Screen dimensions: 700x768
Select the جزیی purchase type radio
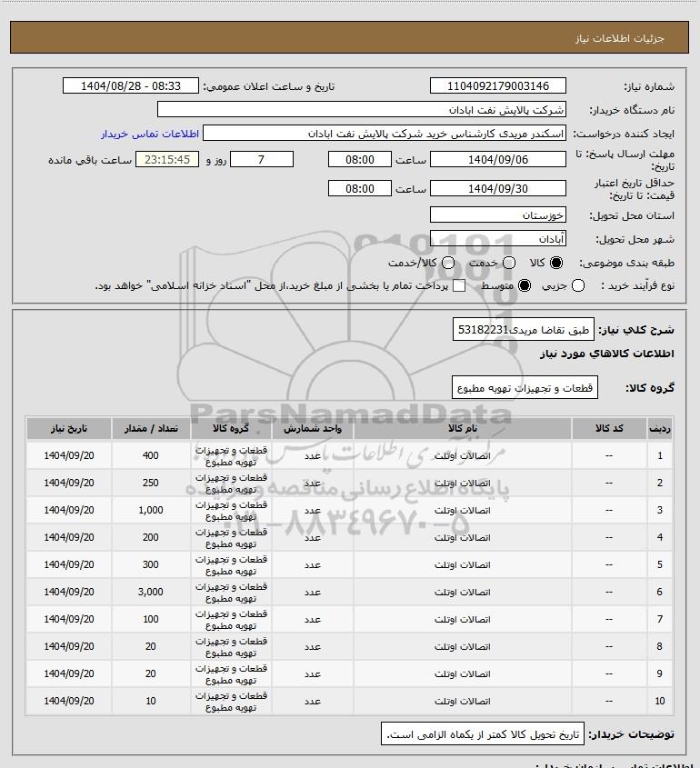point(578,285)
